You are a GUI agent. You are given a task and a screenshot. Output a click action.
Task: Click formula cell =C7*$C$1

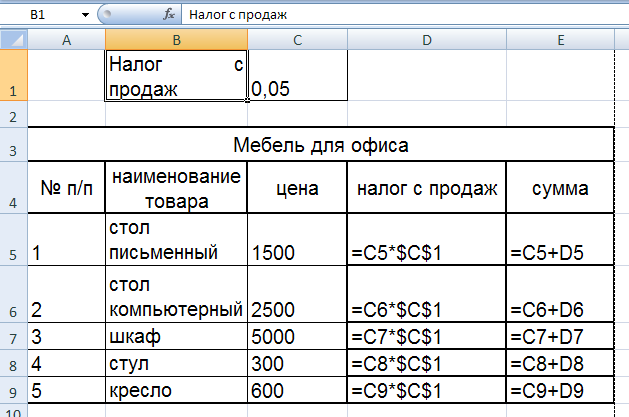(427, 336)
